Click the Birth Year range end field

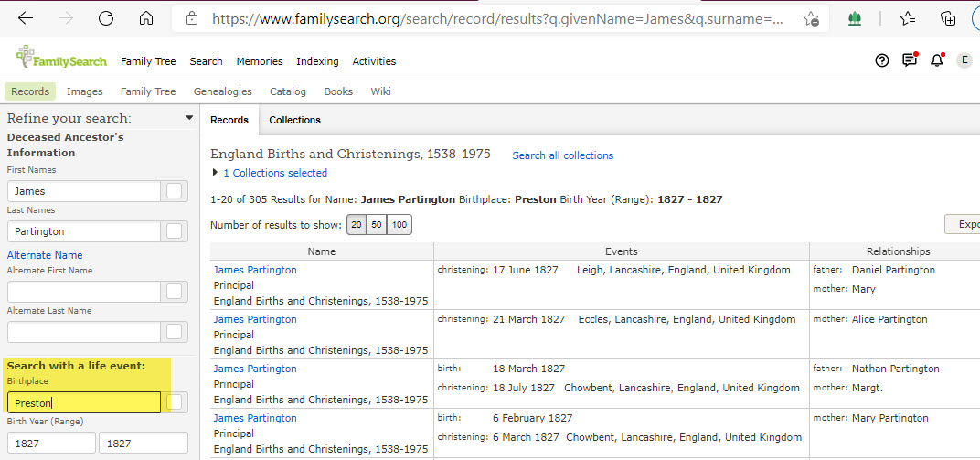pyautogui.click(x=144, y=444)
